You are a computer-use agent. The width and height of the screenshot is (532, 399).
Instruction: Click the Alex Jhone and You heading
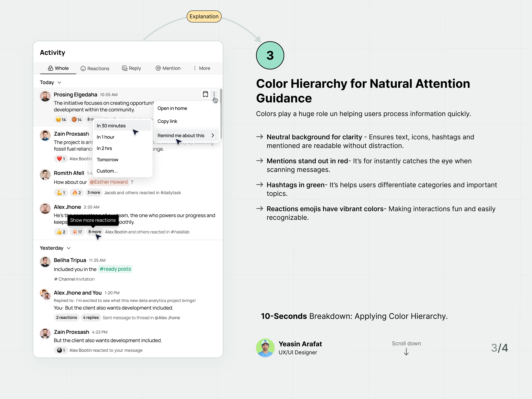pyautogui.click(x=77, y=293)
